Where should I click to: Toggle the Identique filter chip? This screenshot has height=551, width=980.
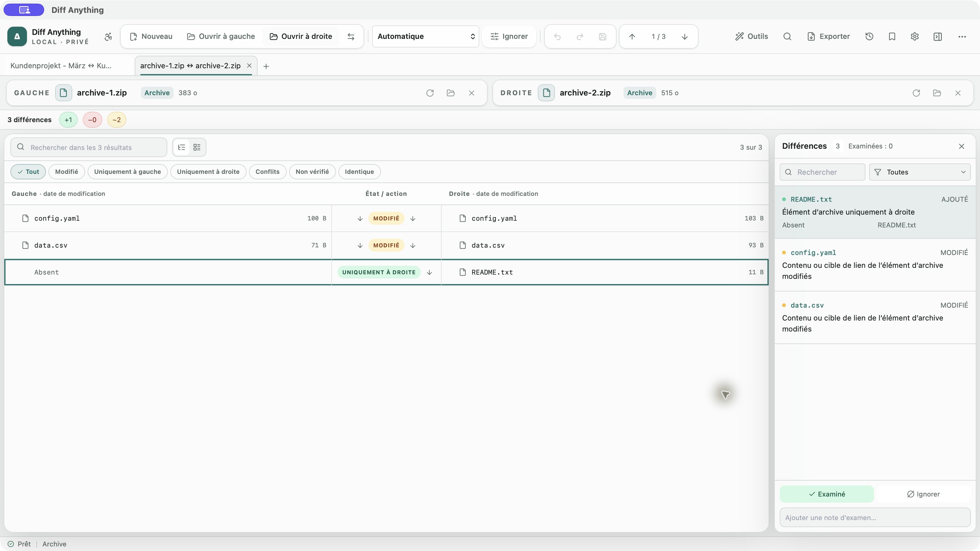pyautogui.click(x=359, y=171)
